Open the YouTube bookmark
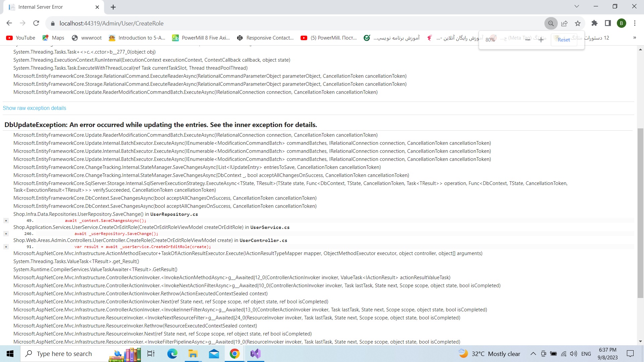 [21, 38]
